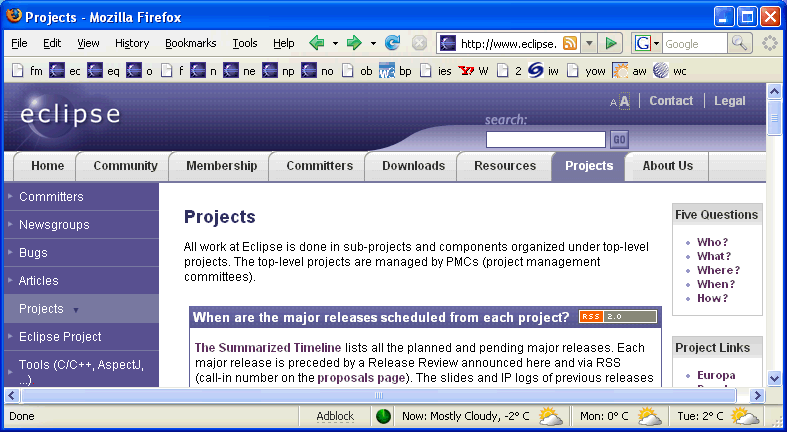This screenshot has height=432, width=787.
Task: Open the Tools menu
Action: (x=244, y=43)
